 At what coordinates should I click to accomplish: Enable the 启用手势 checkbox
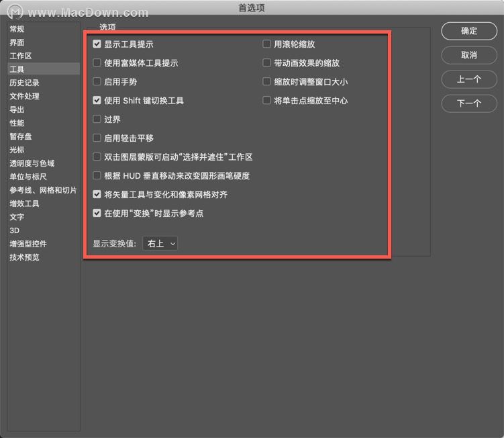point(97,81)
